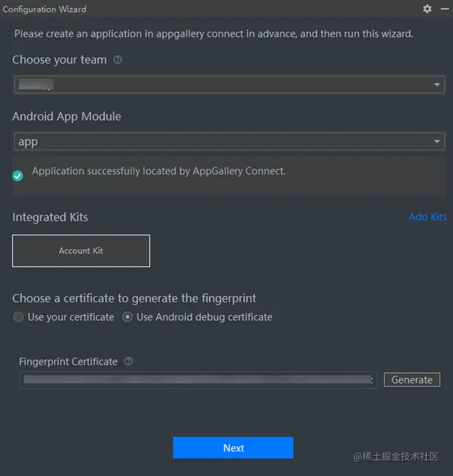Click the help icon beside Choose your team
The image size is (453, 476).
pos(118,60)
